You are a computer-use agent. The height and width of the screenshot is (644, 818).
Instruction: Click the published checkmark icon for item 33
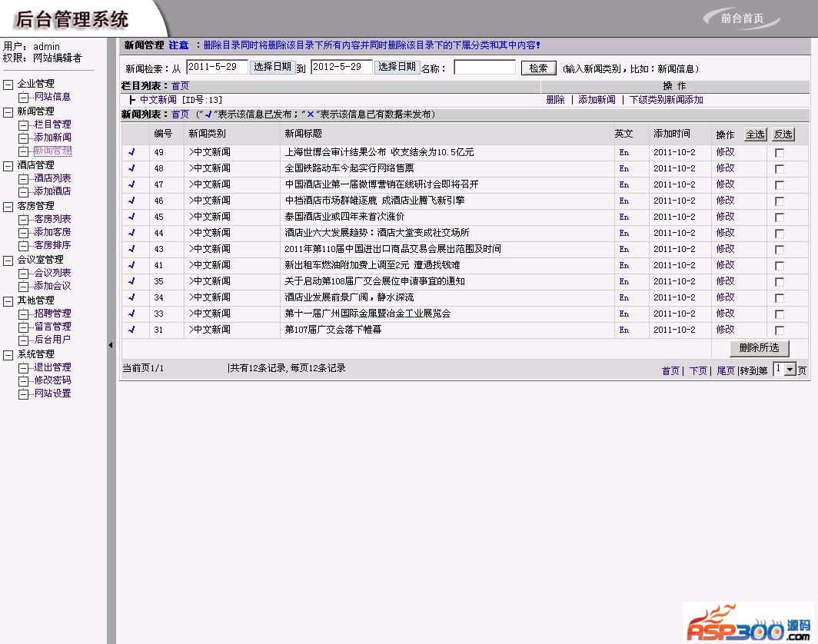131,314
